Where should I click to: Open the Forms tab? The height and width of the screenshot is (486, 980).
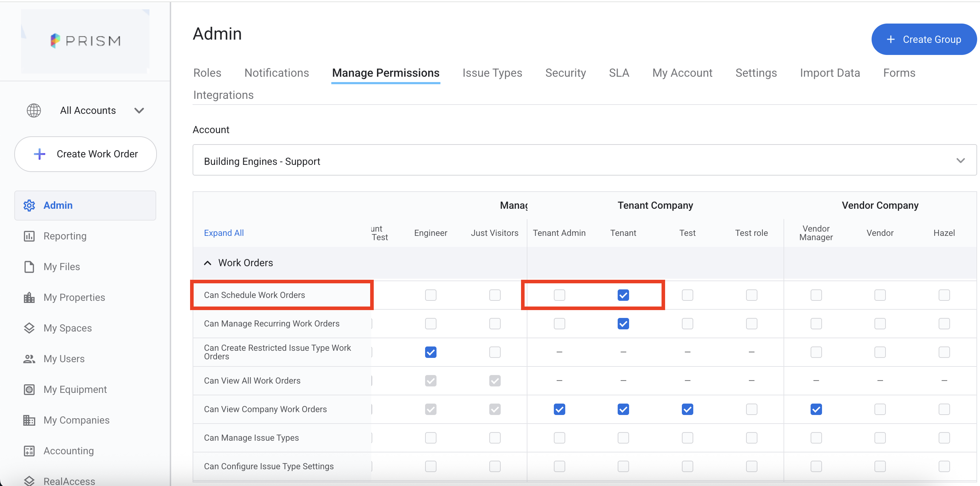pyautogui.click(x=899, y=73)
